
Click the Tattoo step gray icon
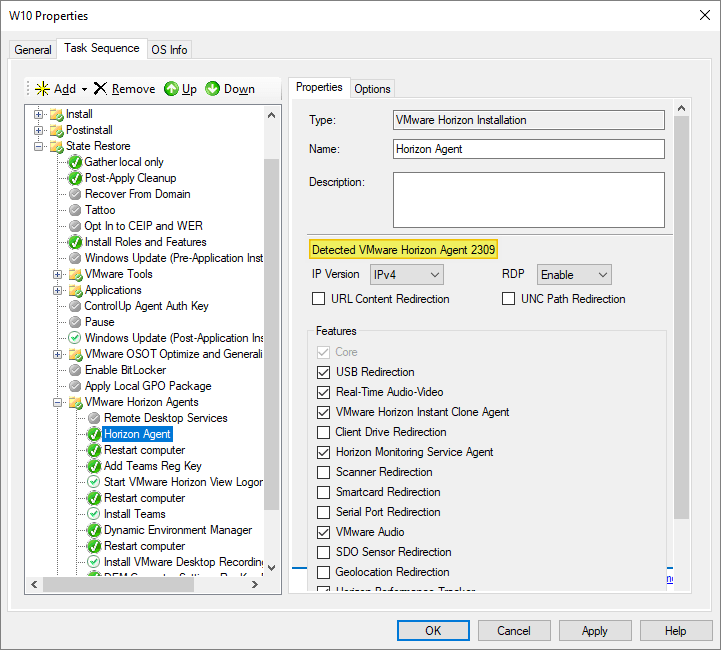click(75, 210)
